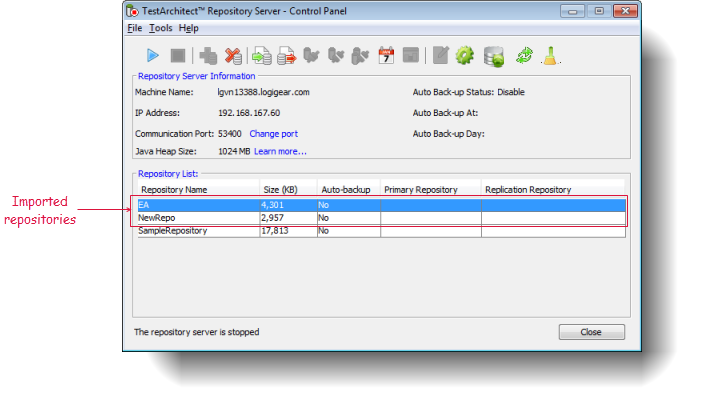The image size is (702, 412).
Task: Select the NewRepo repository row
Action: coord(381,218)
